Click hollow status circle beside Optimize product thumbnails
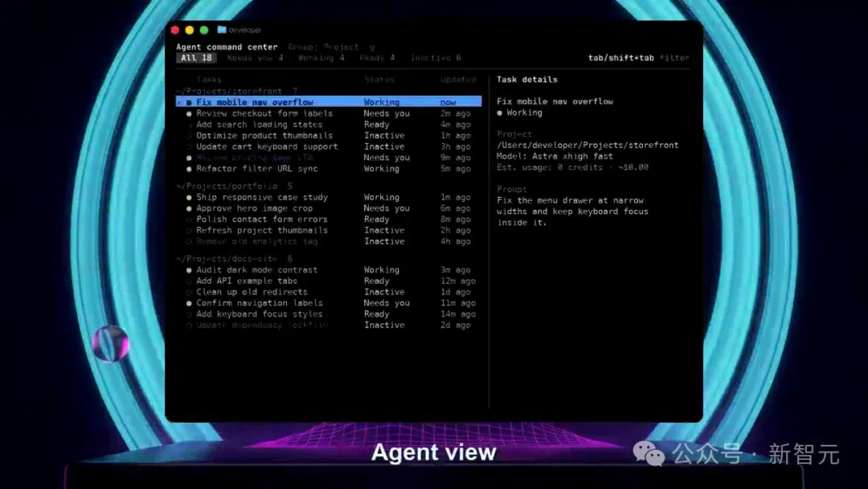This screenshot has height=489, width=868. (190, 136)
